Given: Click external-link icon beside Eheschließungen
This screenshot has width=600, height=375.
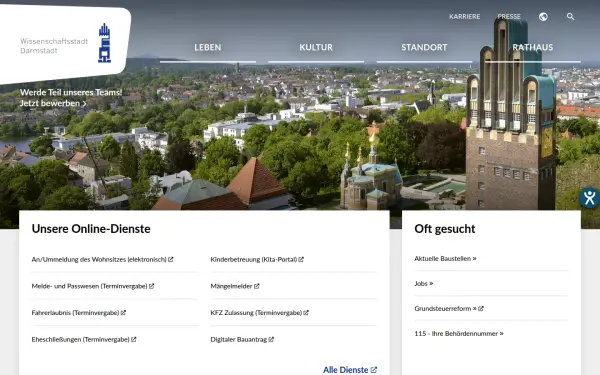Looking at the screenshot, I should coord(134,339).
